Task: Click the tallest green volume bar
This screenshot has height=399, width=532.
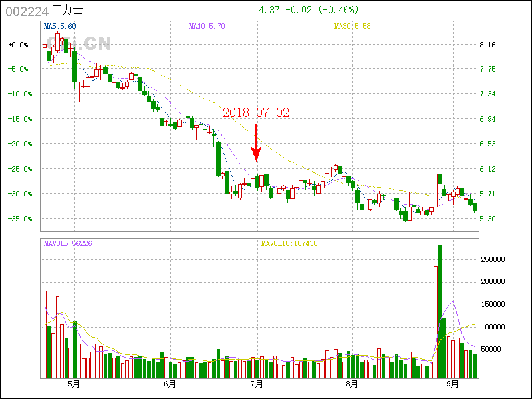Action: [440, 311]
